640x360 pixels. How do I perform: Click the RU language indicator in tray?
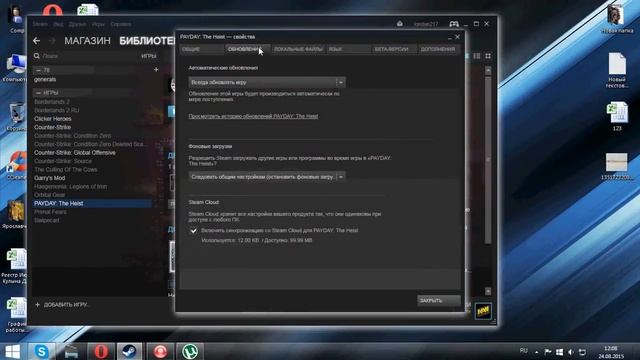point(524,351)
